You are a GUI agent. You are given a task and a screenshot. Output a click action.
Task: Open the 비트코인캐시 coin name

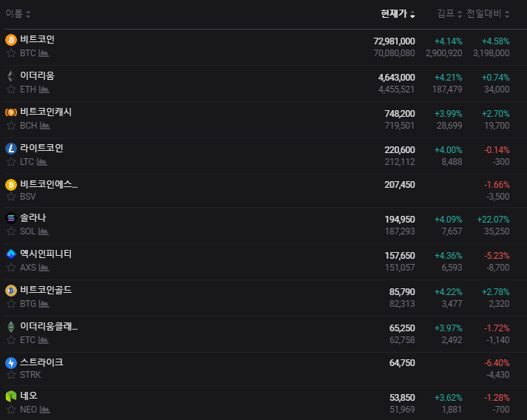tap(46, 112)
